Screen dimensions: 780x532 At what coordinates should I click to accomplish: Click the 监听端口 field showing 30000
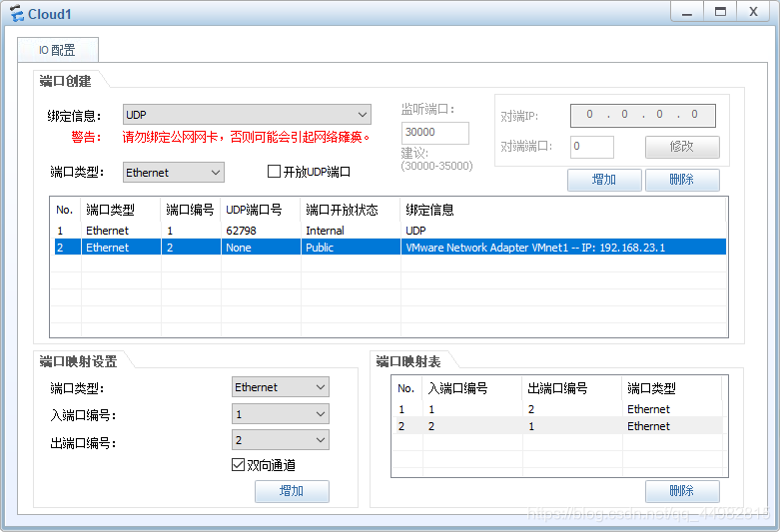click(x=434, y=133)
